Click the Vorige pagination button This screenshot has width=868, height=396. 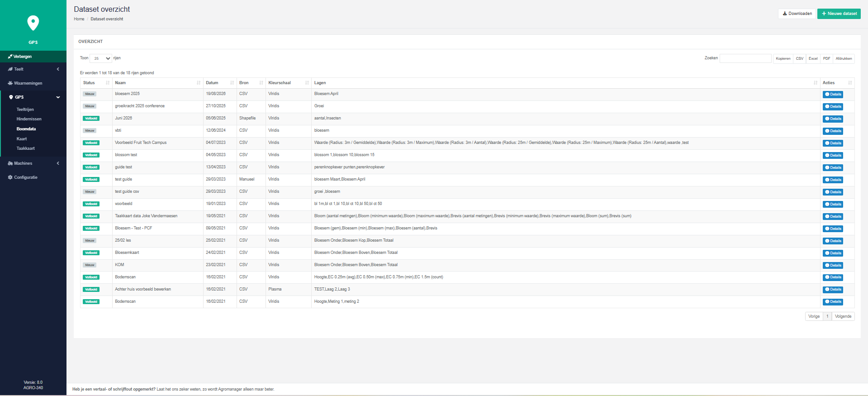tap(814, 316)
